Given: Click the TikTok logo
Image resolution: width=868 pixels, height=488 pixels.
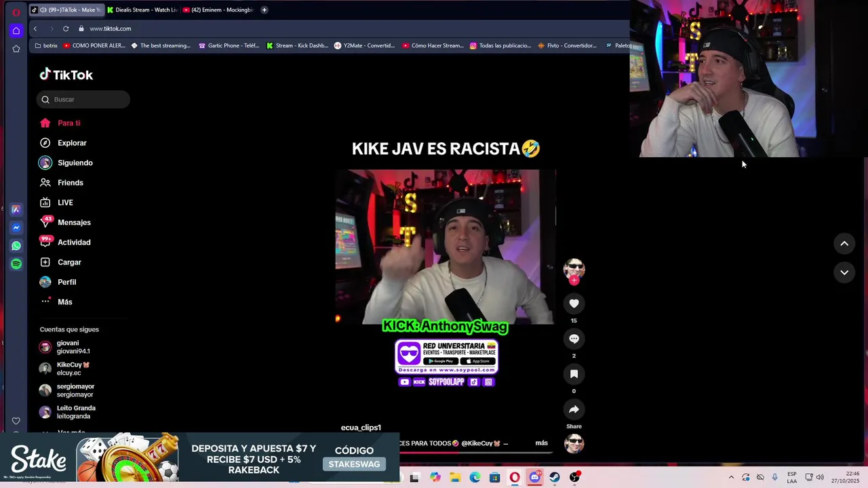Looking at the screenshot, I should click(x=66, y=75).
